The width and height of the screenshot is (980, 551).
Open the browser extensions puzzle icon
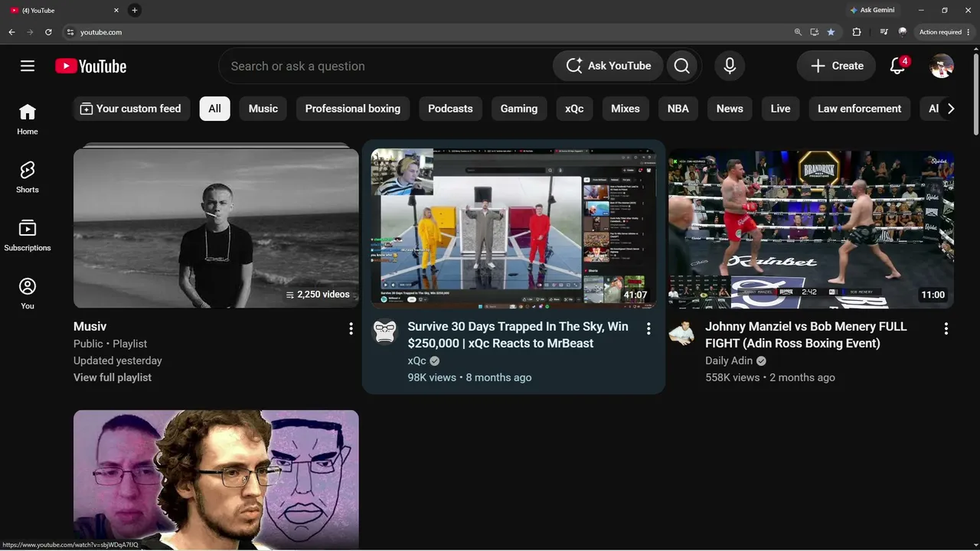[857, 32]
